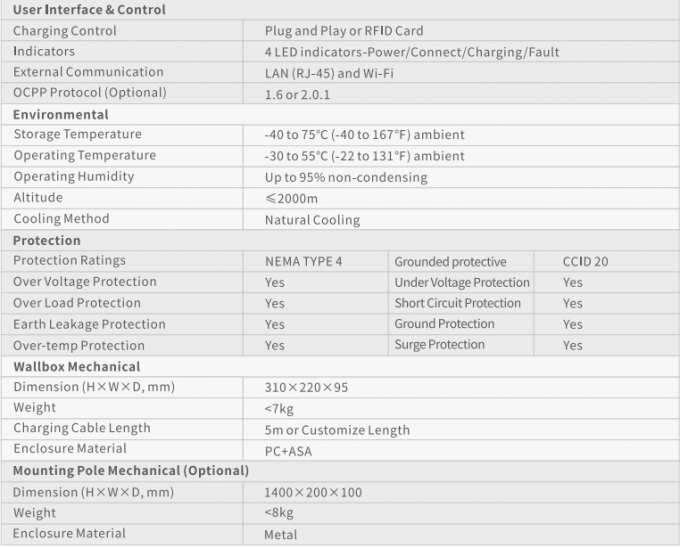The width and height of the screenshot is (680, 548).
Task: Select the ≤2000m altitude value
Action: point(291,199)
